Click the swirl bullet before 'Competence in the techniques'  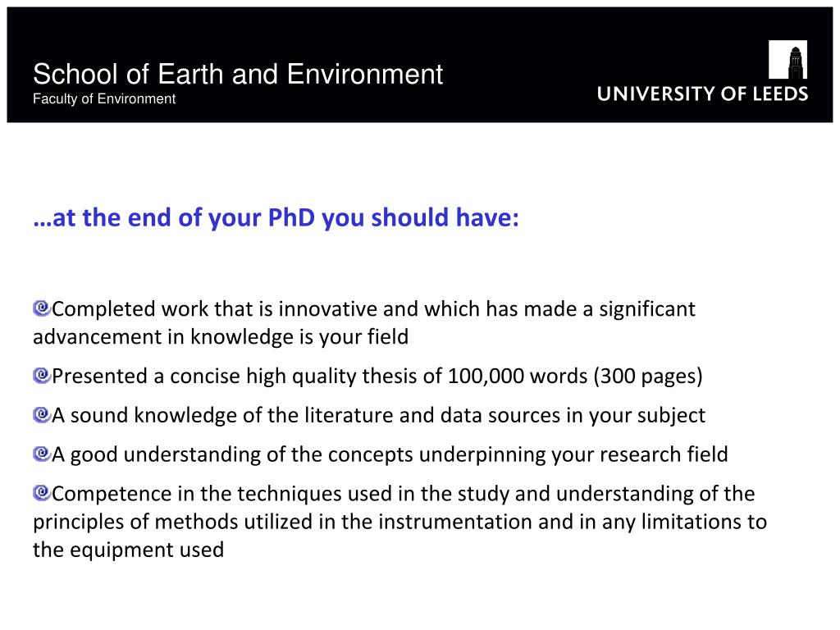point(41,492)
